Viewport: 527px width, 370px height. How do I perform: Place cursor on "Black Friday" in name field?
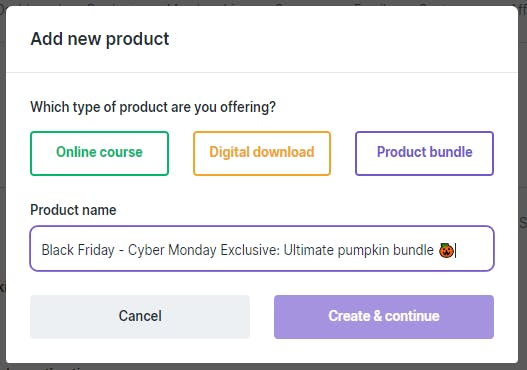click(x=78, y=250)
